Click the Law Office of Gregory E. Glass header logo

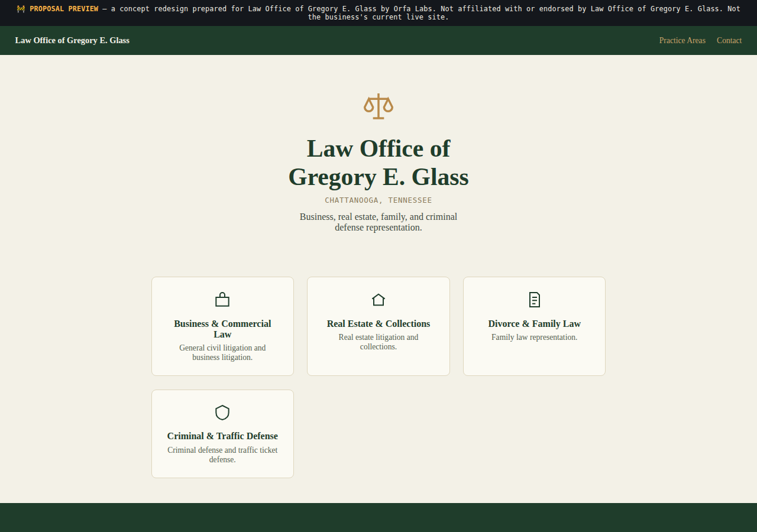(72, 40)
